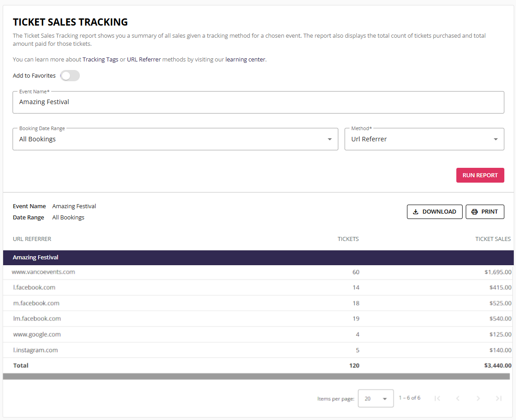The height and width of the screenshot is (420, 516).
Task: Go to the previous page of results
Action: [x=457, y=398]
